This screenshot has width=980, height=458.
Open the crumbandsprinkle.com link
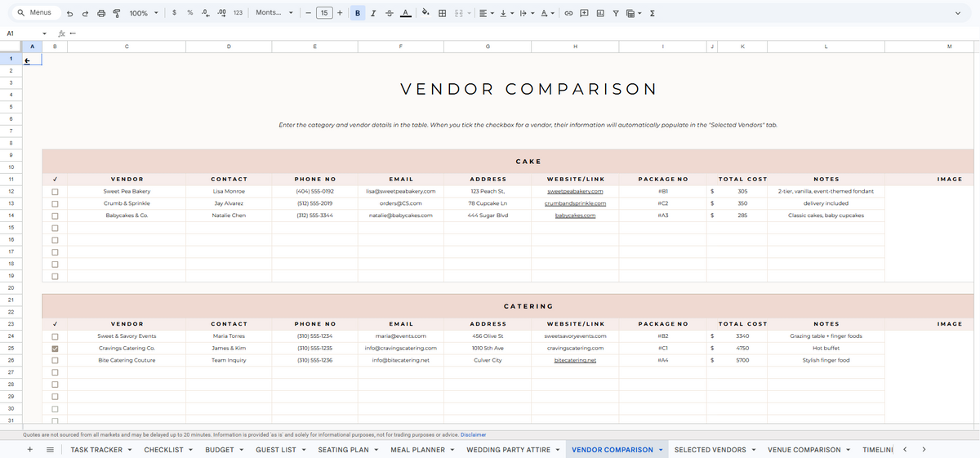click(x=575, y=203)
